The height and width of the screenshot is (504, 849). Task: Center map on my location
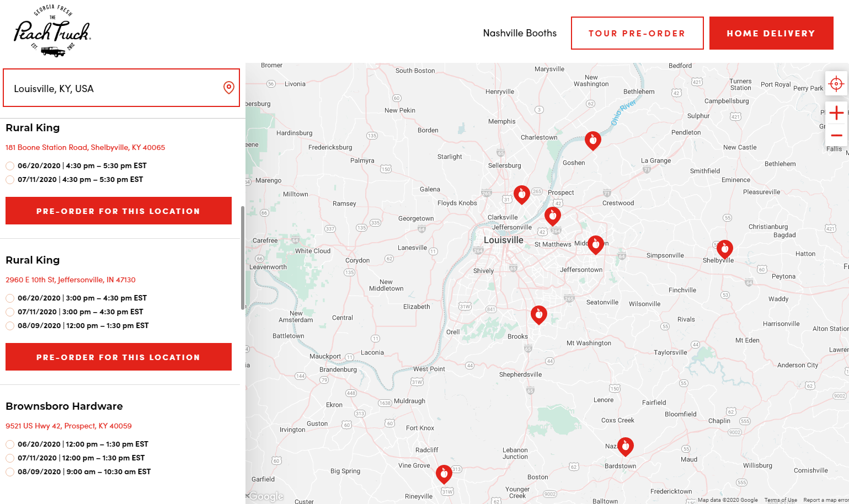click(836, 84)
